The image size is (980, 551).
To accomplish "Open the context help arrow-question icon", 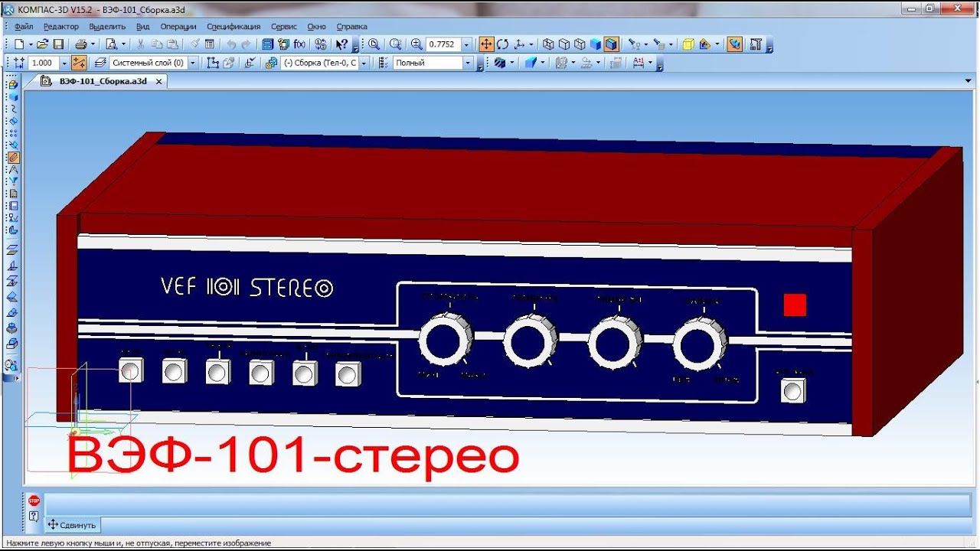I will pyautogui.click(x=342, y=44).
